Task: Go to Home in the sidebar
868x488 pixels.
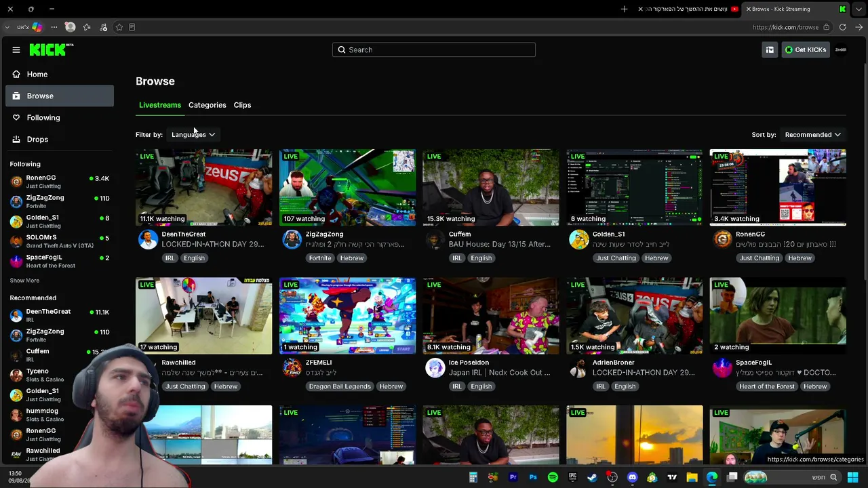Action: (x=60, y=74)
